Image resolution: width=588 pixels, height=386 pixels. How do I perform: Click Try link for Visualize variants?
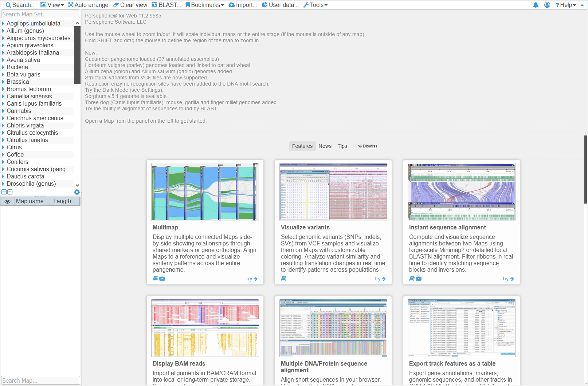click(x=379, y=279)
